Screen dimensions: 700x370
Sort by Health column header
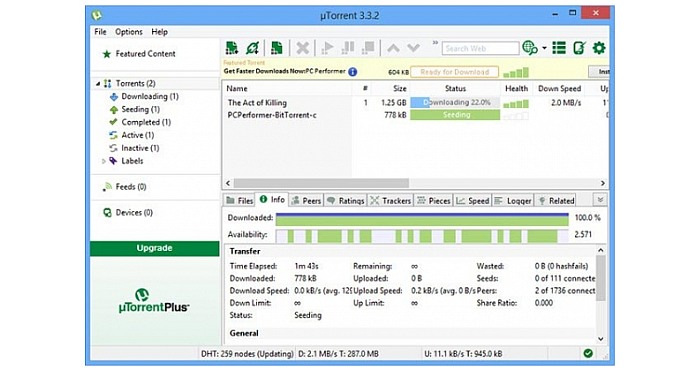(x=517, y=89)
